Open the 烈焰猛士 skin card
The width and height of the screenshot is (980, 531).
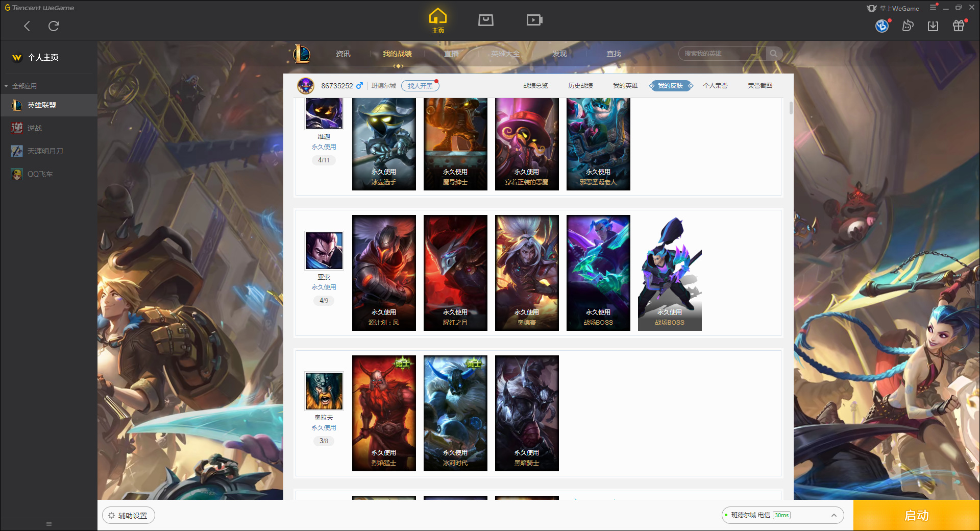pyautogui.click(x=384, y=413)
